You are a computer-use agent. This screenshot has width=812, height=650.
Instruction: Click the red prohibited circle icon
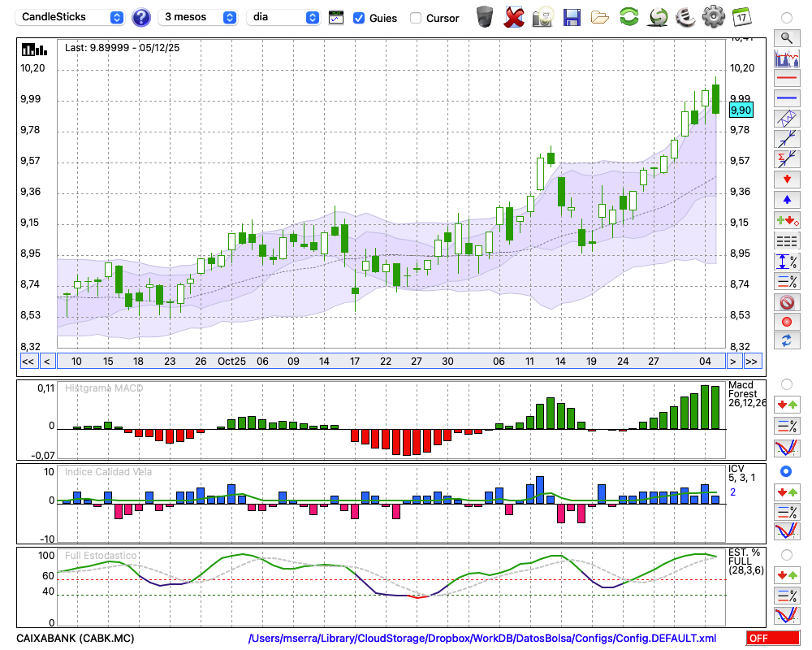click(787, 302)
